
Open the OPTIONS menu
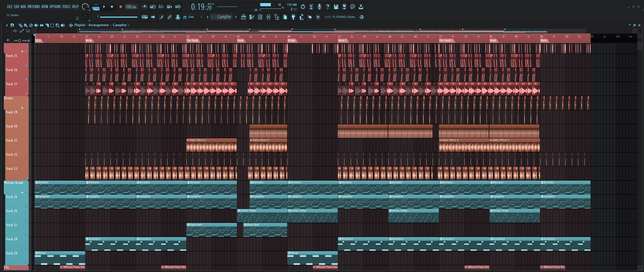55,7
